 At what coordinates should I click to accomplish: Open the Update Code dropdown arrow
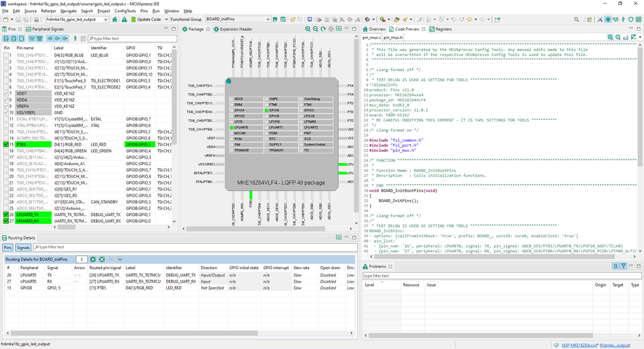click(166, 19)
